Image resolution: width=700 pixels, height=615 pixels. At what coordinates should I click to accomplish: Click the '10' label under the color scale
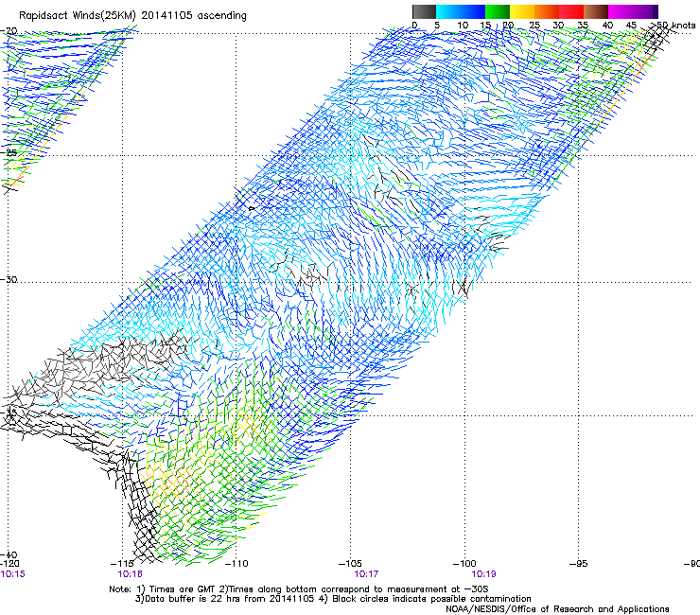point(463,26)
